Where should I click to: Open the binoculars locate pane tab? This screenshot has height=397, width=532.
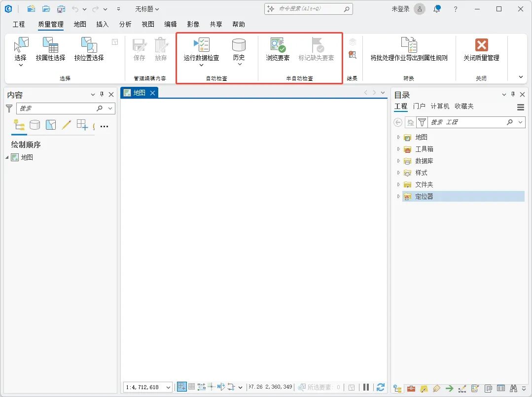[514, 389]
